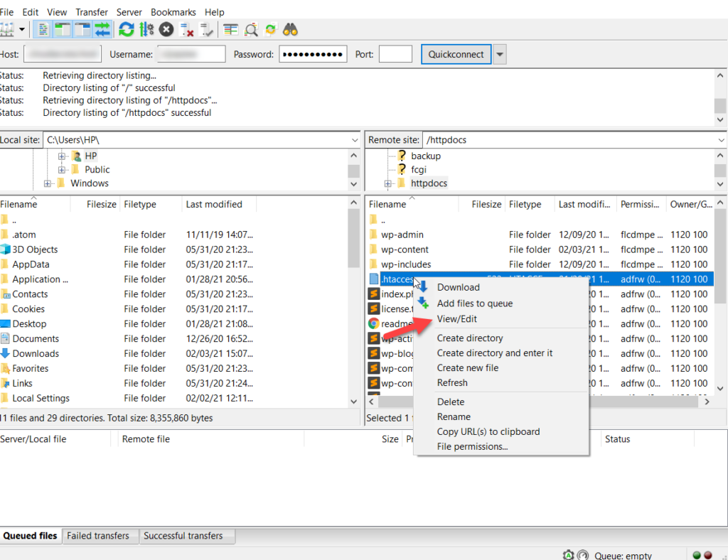Open the Site Manager icon
Image resolution: width=728 pixels, height=560 pixels.
coord(6,30)
